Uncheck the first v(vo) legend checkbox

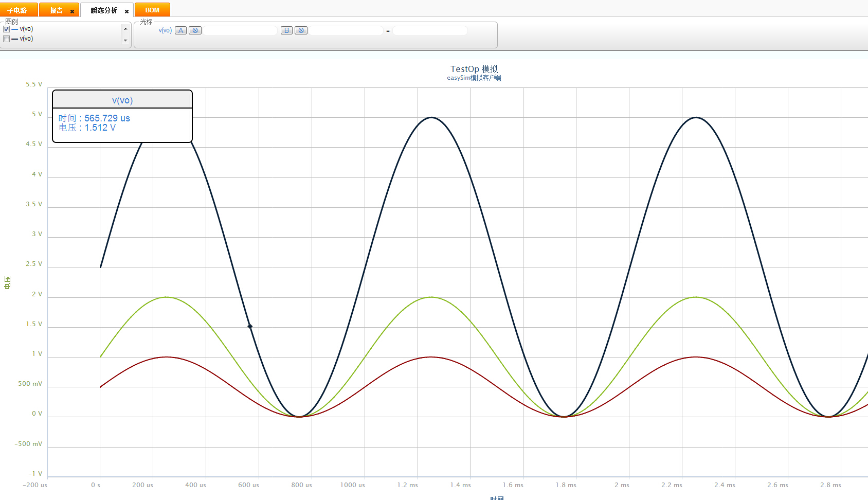(x=6, y=29)
